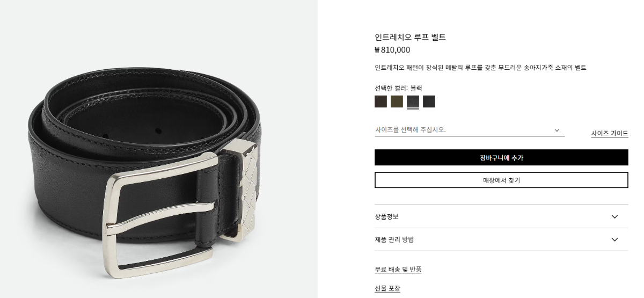Screen dimensions: 644x298
Task: Open the 사이즈를 선택해 주십시오 size dropdown
Action: 470,130
